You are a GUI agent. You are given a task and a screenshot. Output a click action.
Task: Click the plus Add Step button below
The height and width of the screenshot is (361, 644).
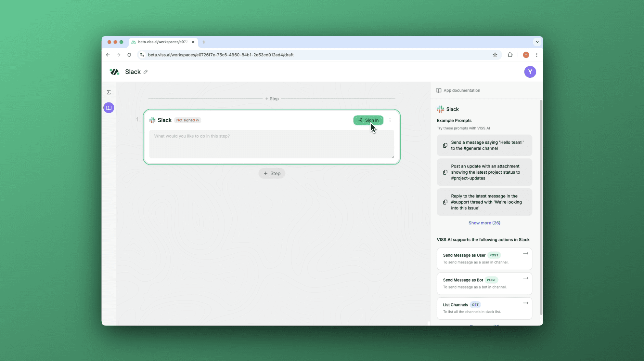pyautogui.click(x=272, y=173)
